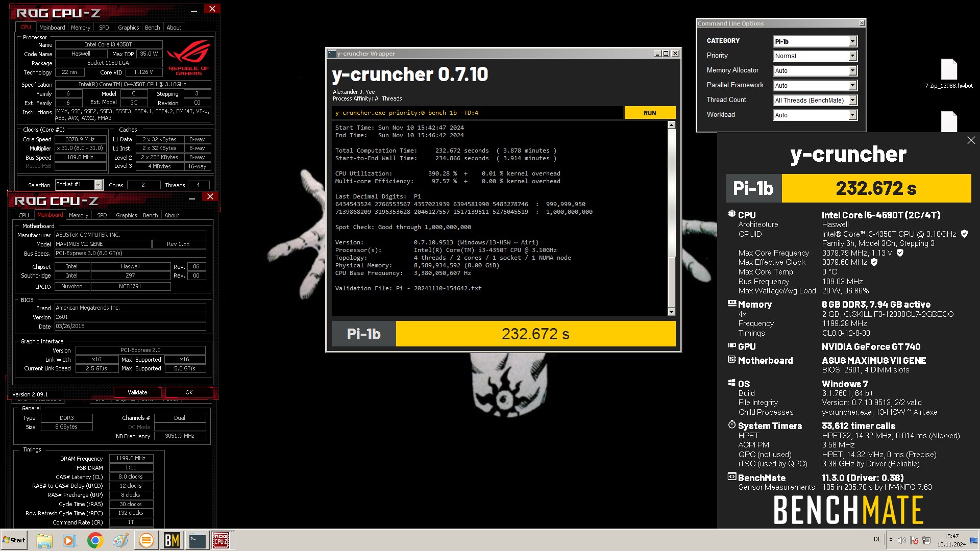
Task: Open the CATEGORY dropdown showing Pi-1b
Action: (815, 41)
